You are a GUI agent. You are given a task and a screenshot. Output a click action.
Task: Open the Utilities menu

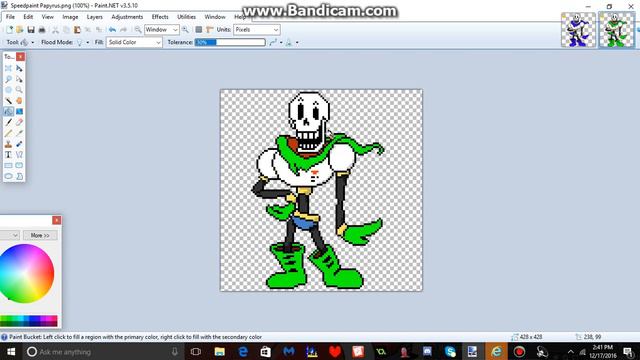(187, 17)
